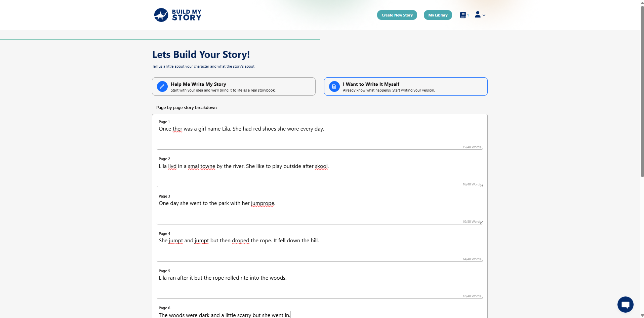This screenshot has width=644, height=318.
Task: Open the user profile icon
Action: (478, 14)
